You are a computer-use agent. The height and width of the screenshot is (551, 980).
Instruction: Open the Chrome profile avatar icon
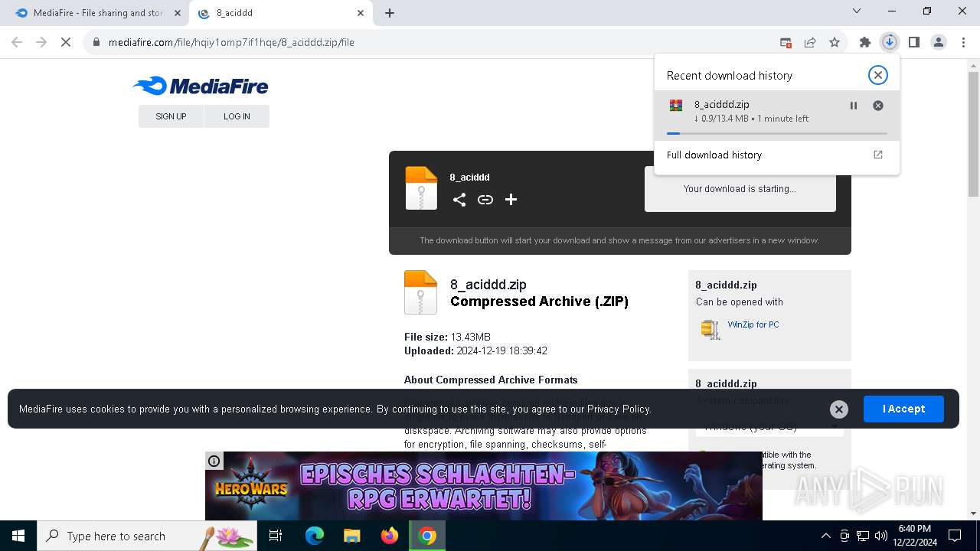click(x=939, y=42)
